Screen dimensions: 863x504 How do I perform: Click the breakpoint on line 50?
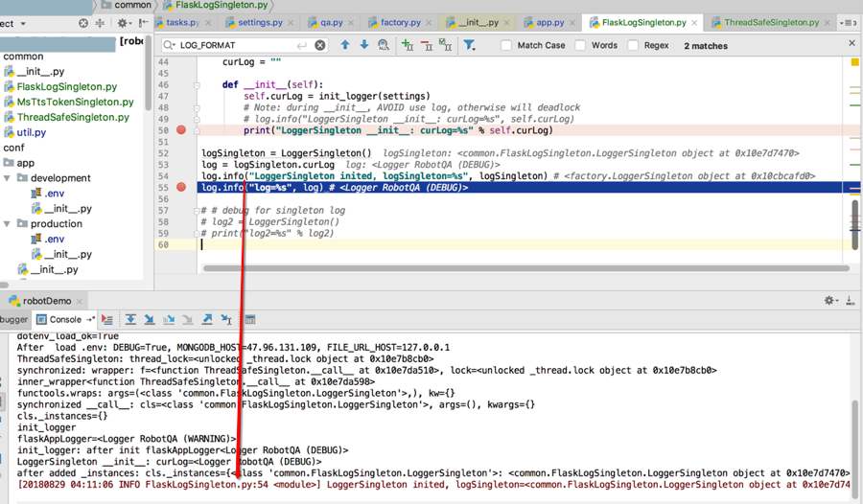click(181, 130)
